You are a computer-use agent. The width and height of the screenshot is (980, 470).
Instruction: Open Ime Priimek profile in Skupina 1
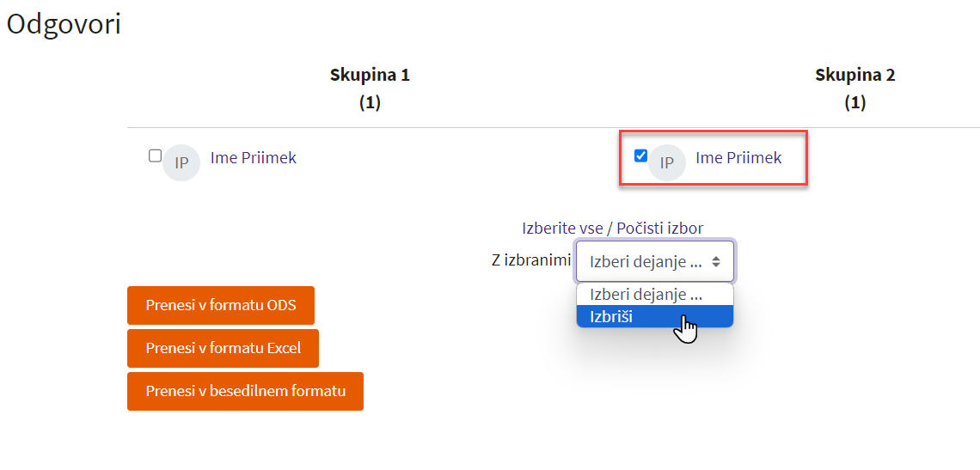click(x=253, y=158)
